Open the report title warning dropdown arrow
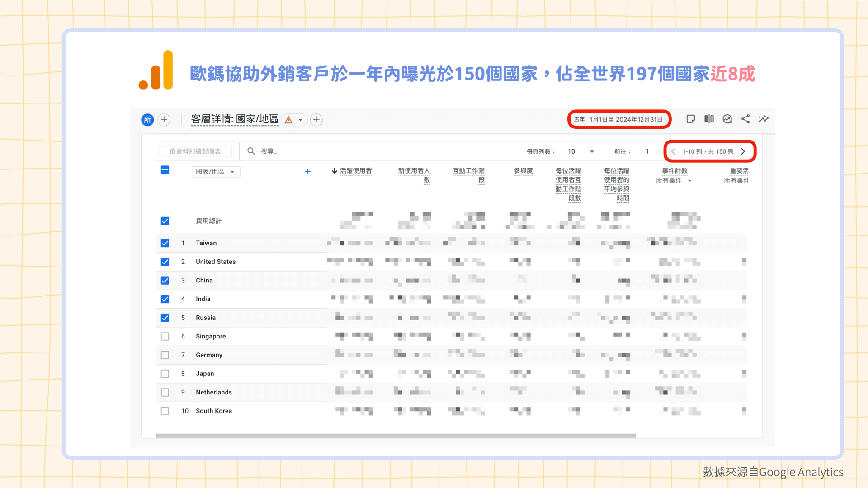The image size is (868, 488). pos(300,120)
